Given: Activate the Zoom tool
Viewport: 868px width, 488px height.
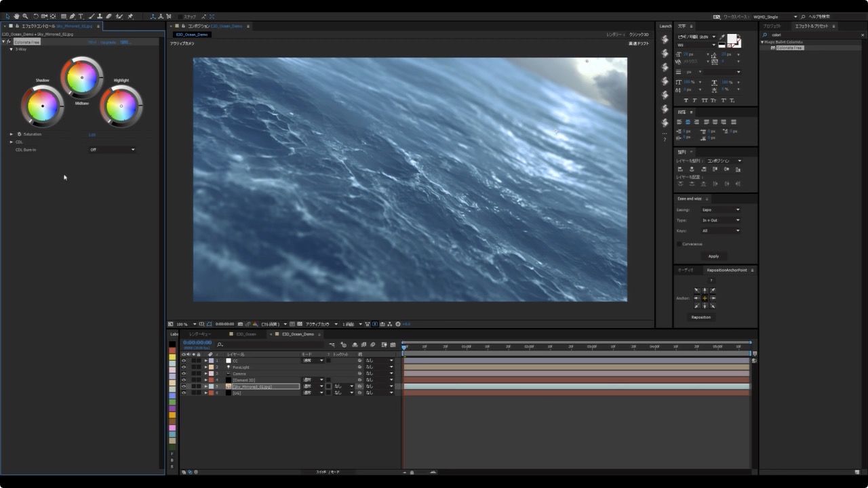Looking at the screenshot, I should [x=24, y=16].
